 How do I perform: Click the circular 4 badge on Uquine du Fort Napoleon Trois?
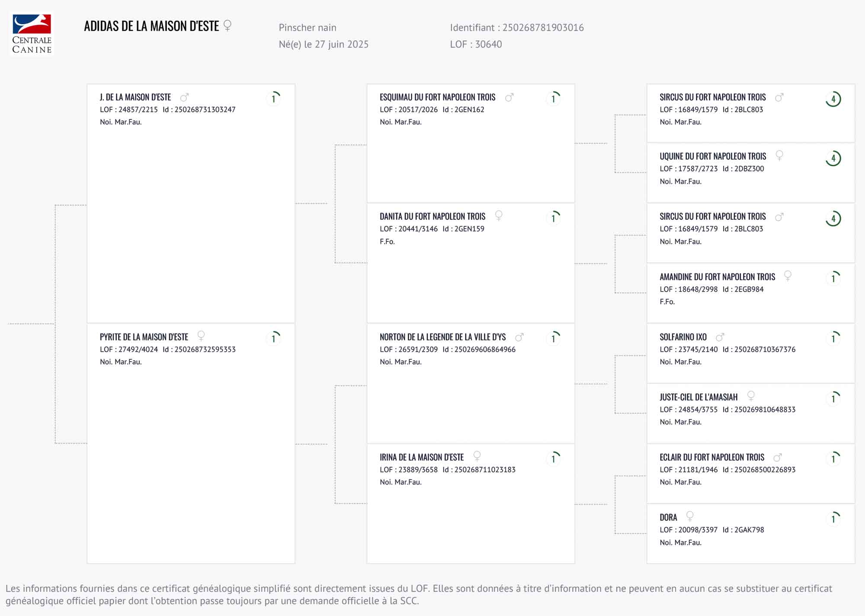tap(833, 158)
